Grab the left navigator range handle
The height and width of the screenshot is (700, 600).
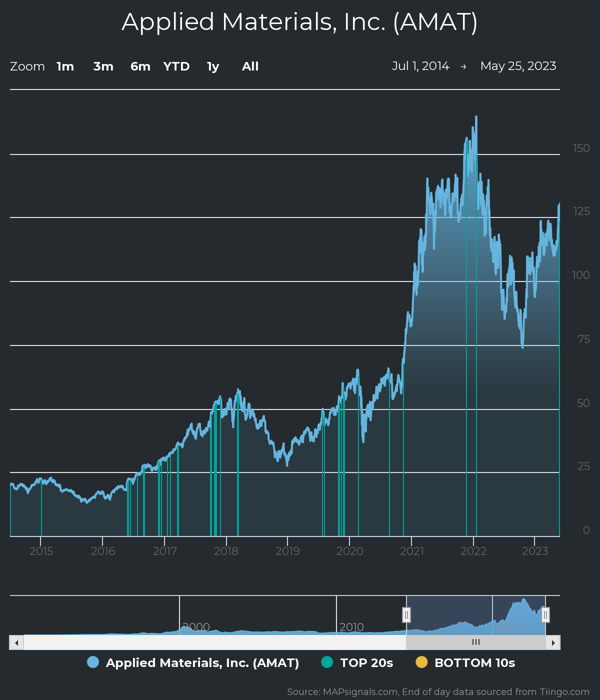click(x=406, y=615)
